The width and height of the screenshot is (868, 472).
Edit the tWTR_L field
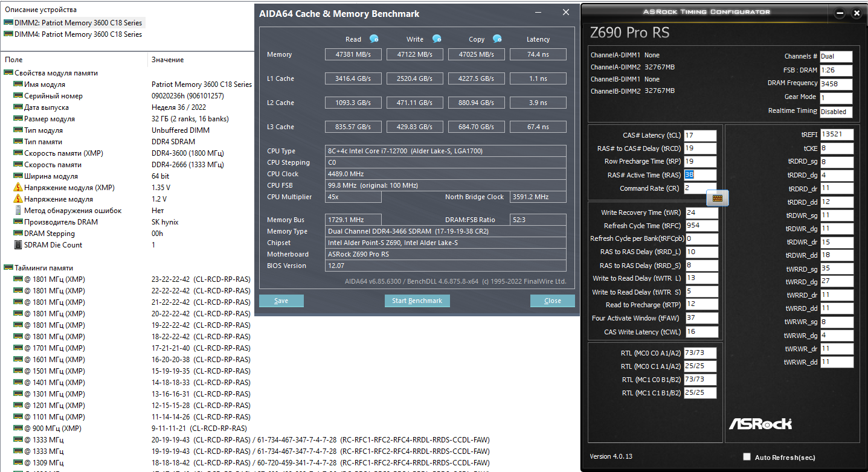[702, 278]
